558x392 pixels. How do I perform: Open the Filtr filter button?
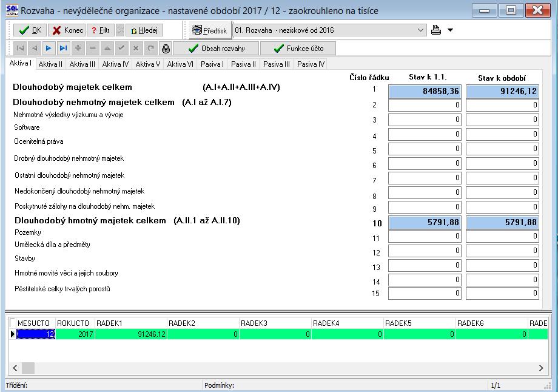point(101,30)
